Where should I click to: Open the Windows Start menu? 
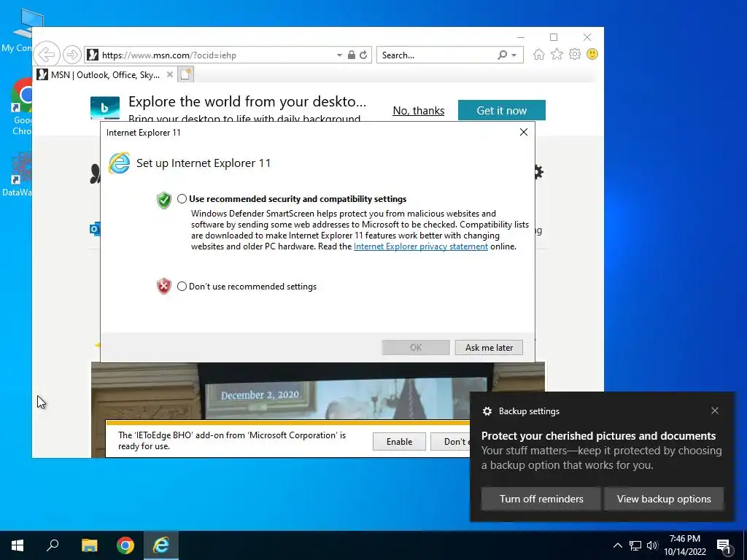(x=18, y=545)
